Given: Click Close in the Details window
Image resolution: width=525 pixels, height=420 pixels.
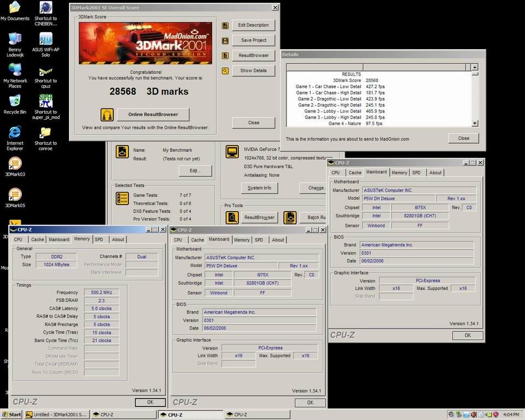Looking at the screenshot, I should click(x=463, y=138).
